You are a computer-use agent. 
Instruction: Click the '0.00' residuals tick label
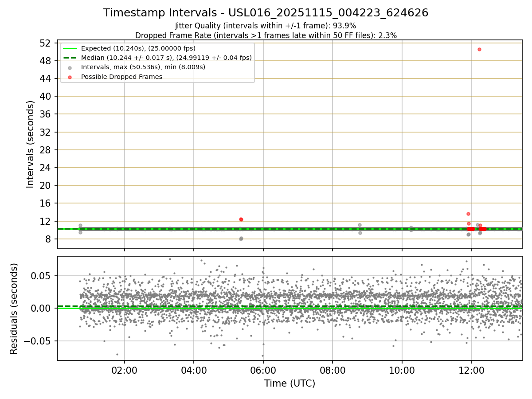[42, 309]
